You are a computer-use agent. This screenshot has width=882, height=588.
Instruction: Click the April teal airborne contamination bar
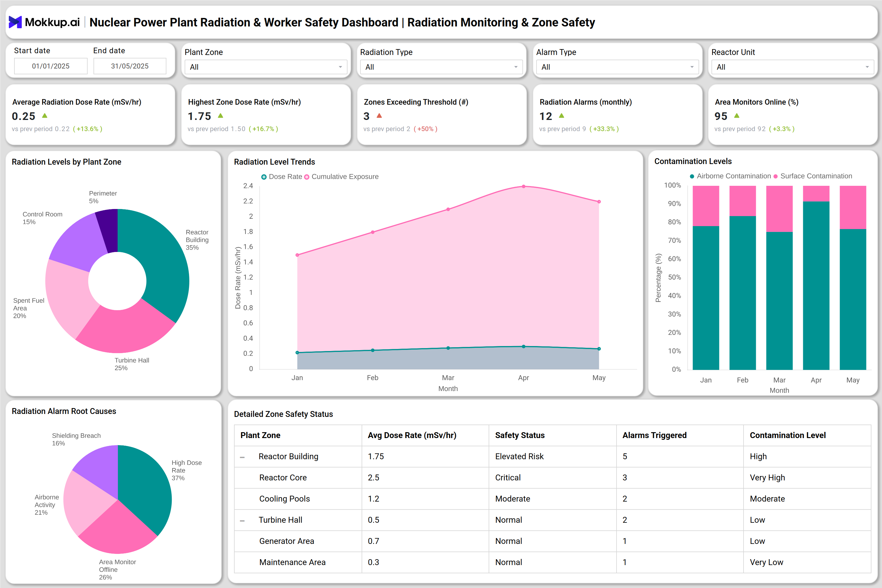coord(816,286)
